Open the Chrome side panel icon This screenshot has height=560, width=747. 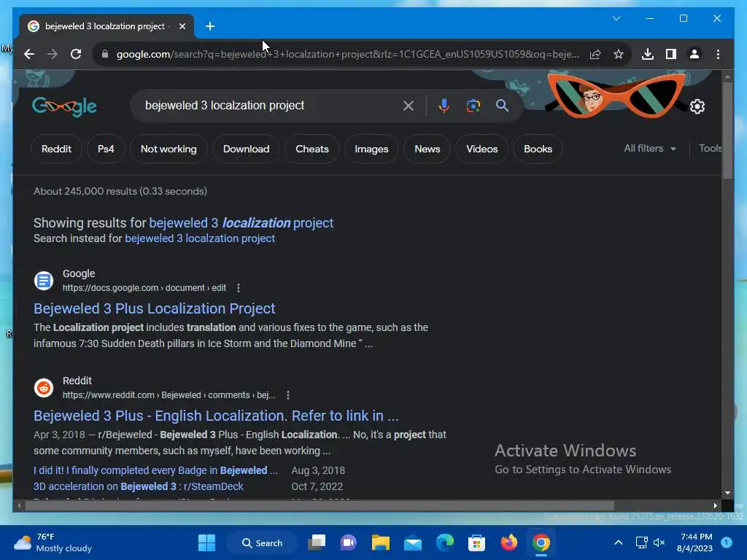[671, 54]
